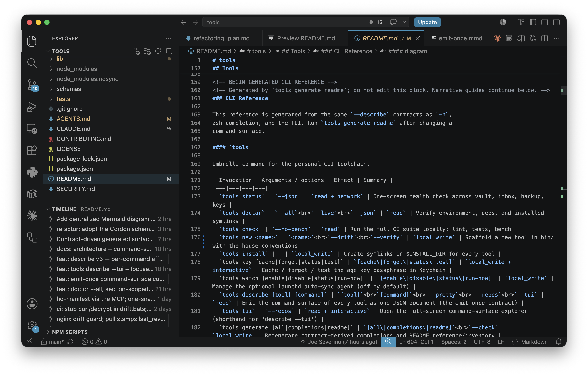Toggle the secondary side bar
The height and width of the screenshot is (375, 588).
click(556, 23)
